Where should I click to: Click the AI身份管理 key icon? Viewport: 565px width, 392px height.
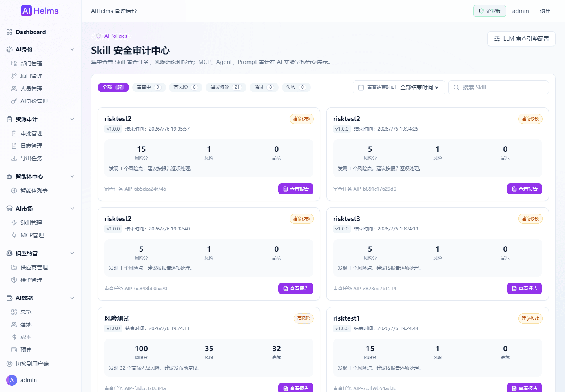point(14,101)
